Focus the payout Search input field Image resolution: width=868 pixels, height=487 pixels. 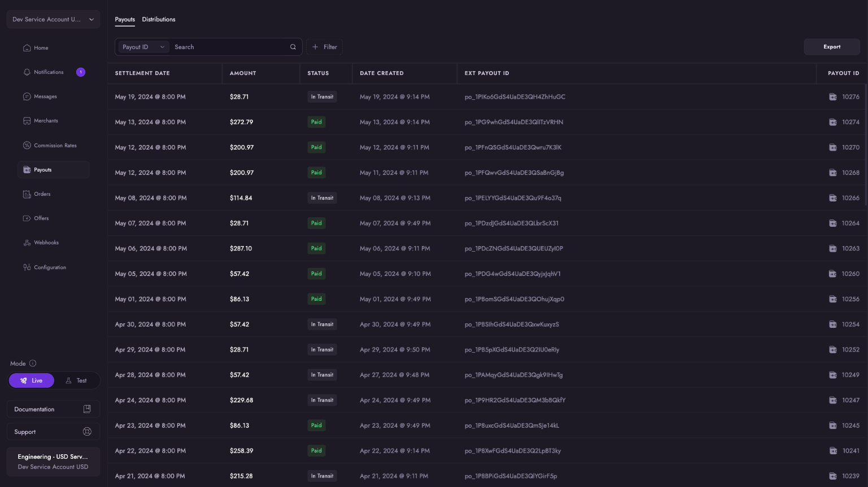tap(229, 47)
